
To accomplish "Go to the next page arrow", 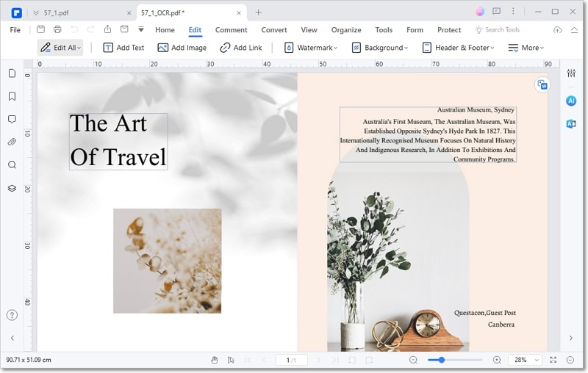I will (319, 361).
